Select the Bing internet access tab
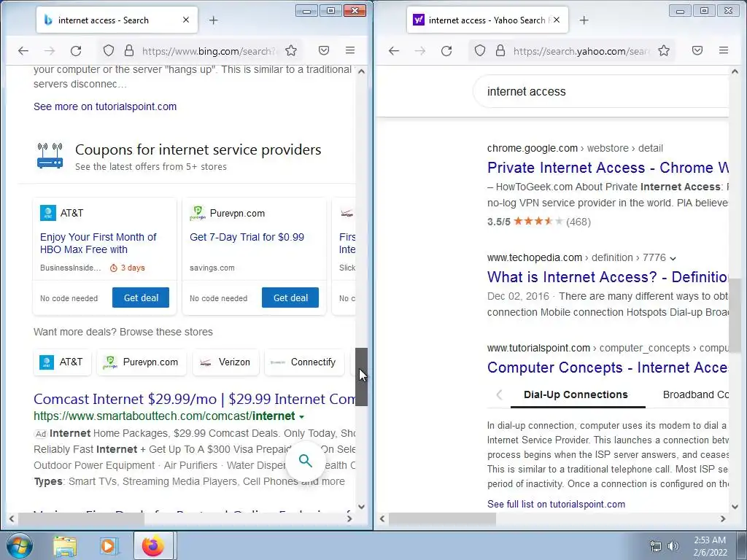747x560 pixels. coord(117,20)
